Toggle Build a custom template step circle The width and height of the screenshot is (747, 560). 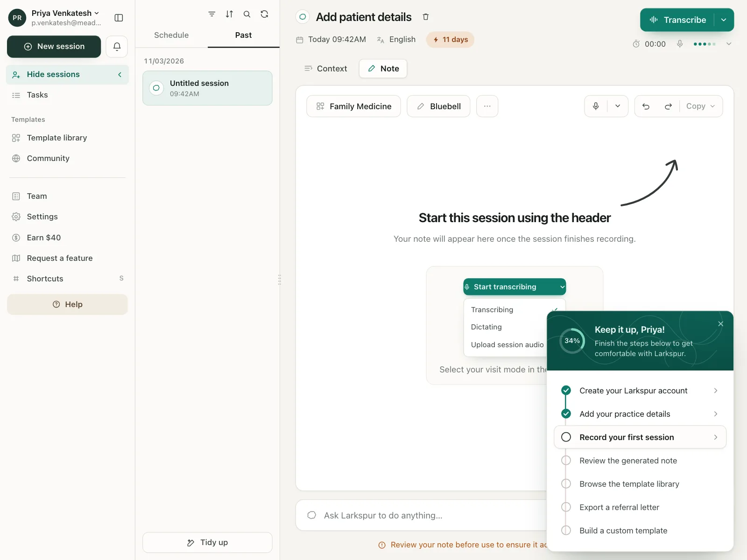pyautogui.click(x=566, y=531)
